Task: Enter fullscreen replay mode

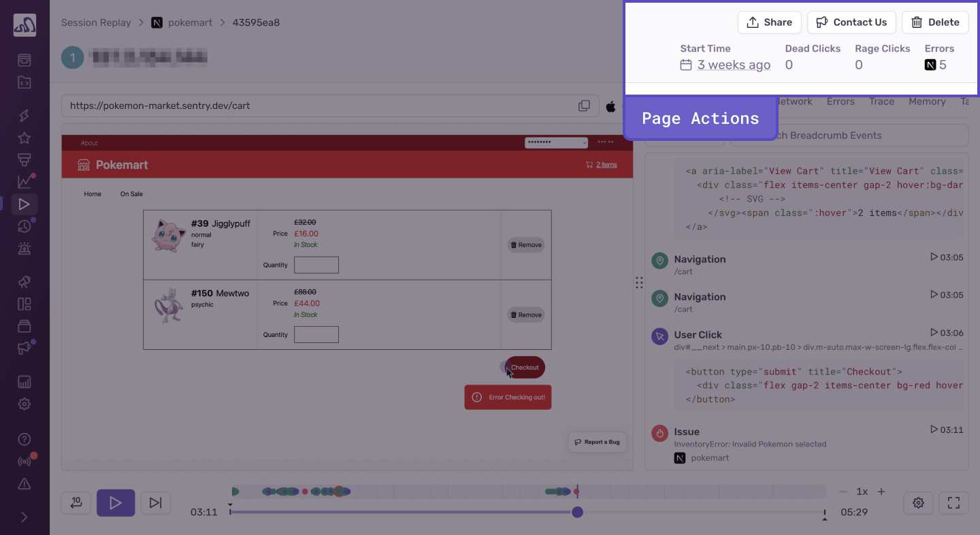Action: click(x=953, y=503)
